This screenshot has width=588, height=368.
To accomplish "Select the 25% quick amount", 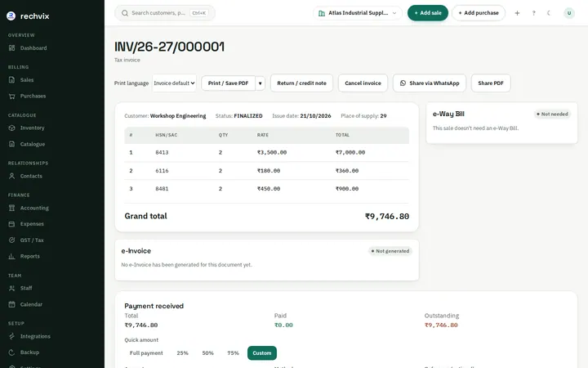I will pos(183,353).
